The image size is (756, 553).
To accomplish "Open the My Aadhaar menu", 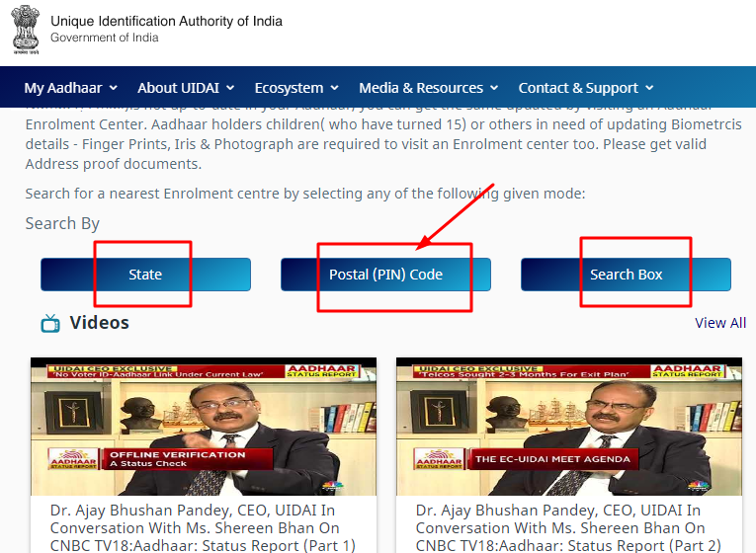I will [63, 88].
